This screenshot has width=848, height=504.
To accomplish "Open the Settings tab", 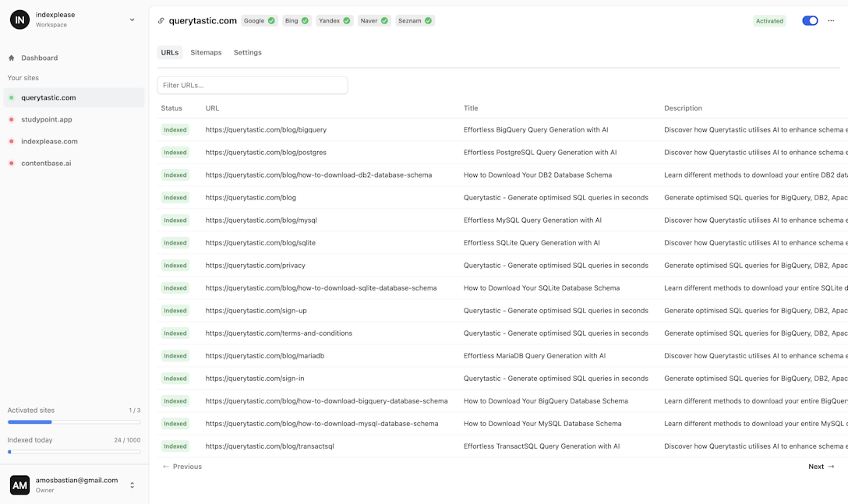I will pyautogui.click(x=247, y=52).
